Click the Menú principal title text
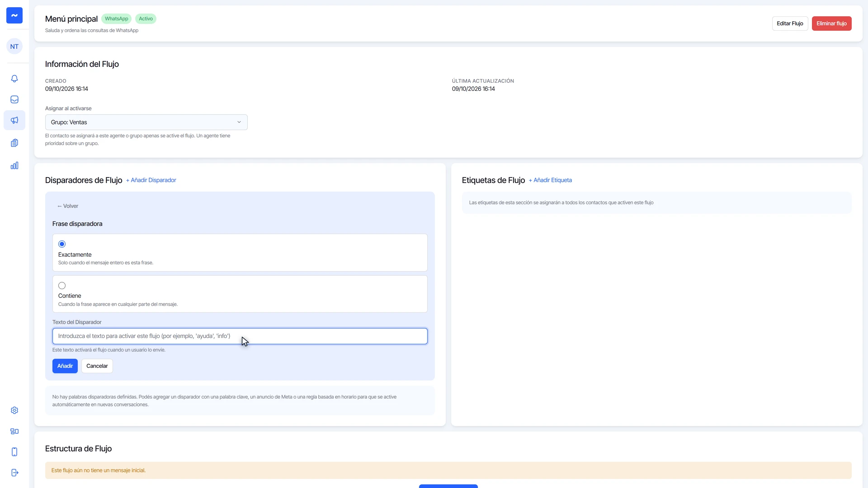868x488 pixels. pos(71,19)
